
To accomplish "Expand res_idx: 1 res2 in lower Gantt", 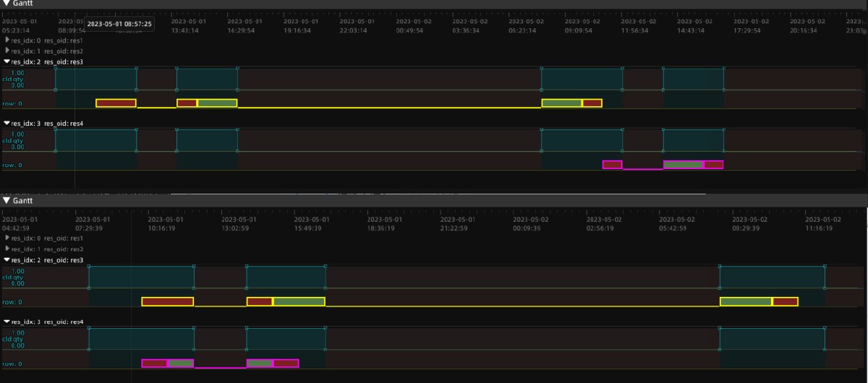I will click(x=8, y=249).
